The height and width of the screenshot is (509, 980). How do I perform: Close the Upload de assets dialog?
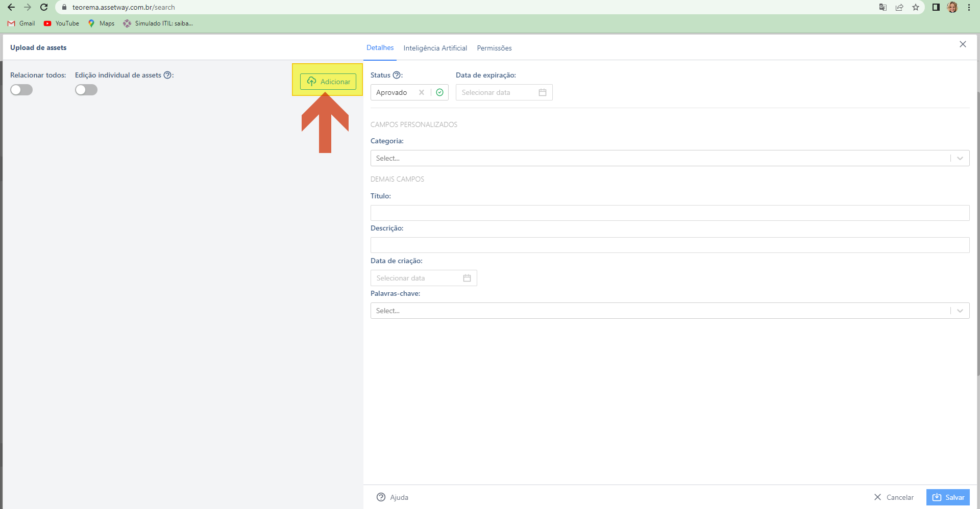[963, 44]
